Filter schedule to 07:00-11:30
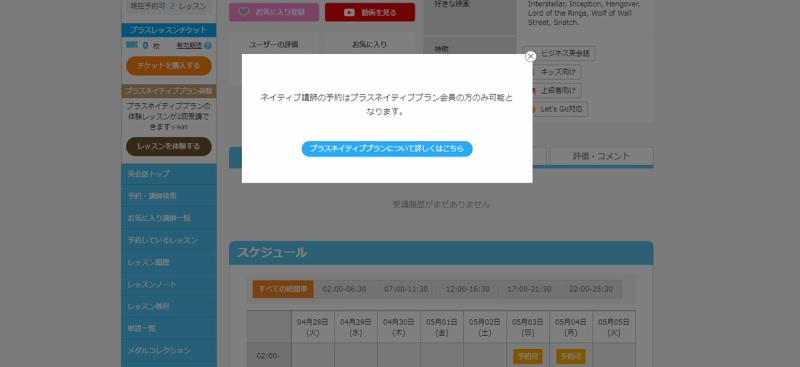 tap(406, 289)
